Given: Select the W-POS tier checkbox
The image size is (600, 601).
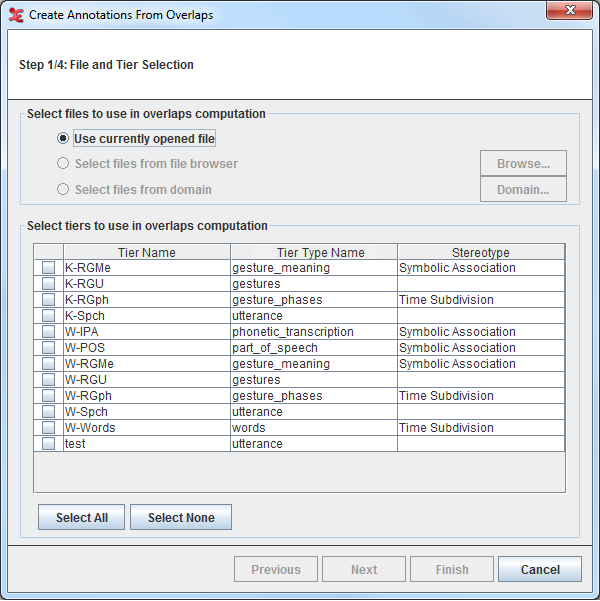Looking at the screenshot, I should click(x=48, y=348).
